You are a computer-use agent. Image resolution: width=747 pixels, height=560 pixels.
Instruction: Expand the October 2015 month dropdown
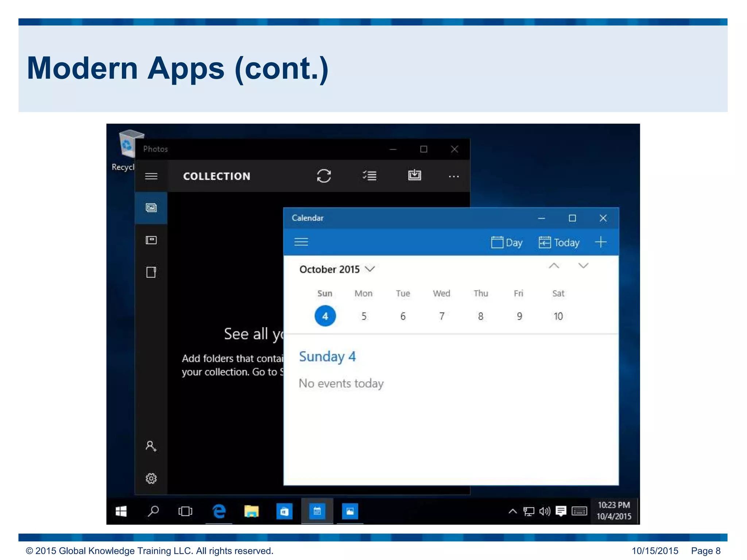pos(337,269)
